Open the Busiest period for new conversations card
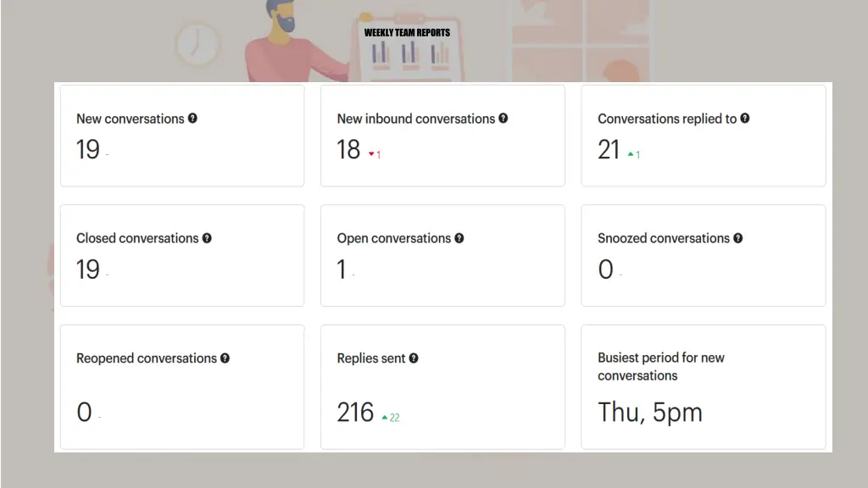 click(703, 386)
